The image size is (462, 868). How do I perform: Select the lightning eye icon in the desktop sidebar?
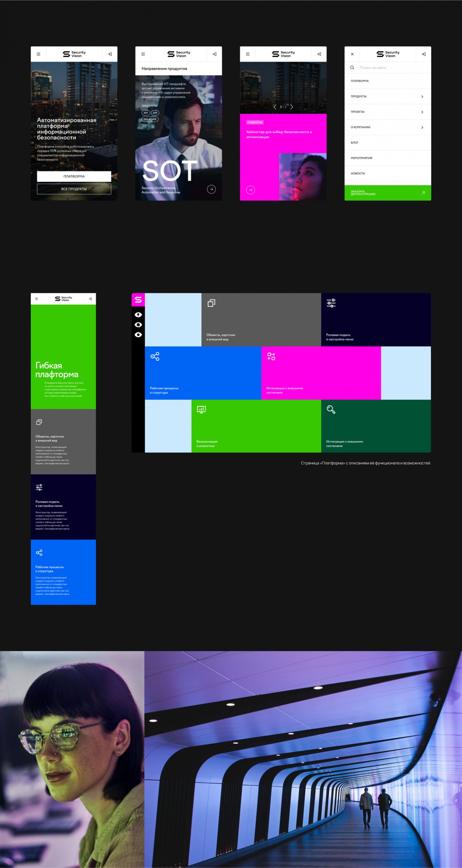(138, 315)
